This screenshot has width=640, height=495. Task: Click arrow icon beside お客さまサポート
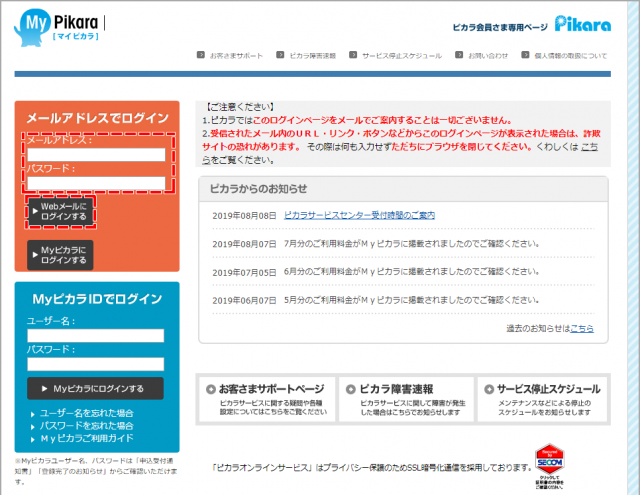(200, 55)
